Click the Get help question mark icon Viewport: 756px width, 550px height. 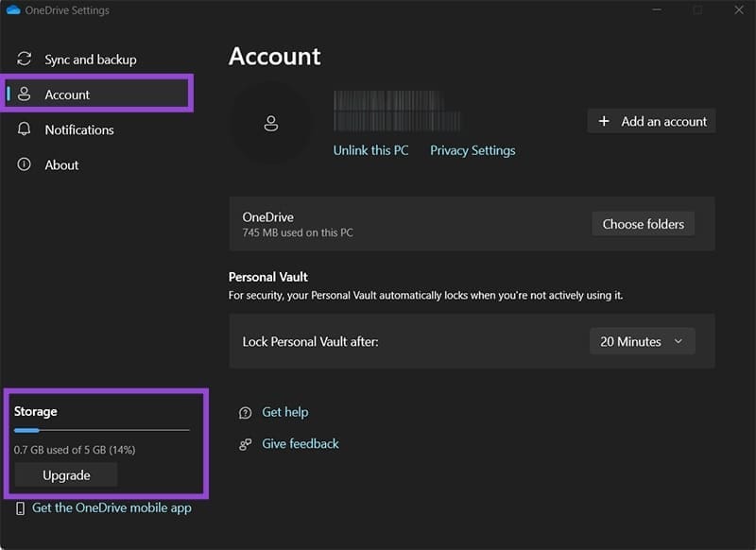click(x=245, y=412)
